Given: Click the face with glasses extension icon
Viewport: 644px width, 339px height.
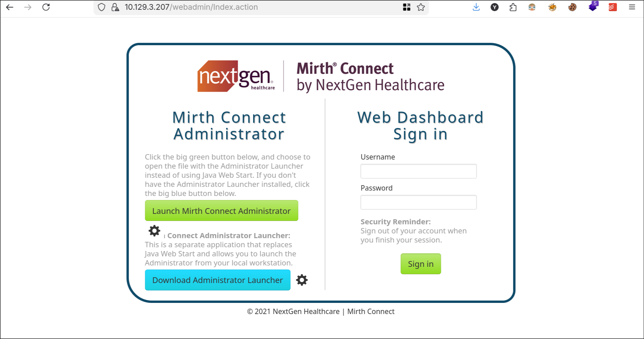Looking at the screenshot, I should (x=532, y=7).
